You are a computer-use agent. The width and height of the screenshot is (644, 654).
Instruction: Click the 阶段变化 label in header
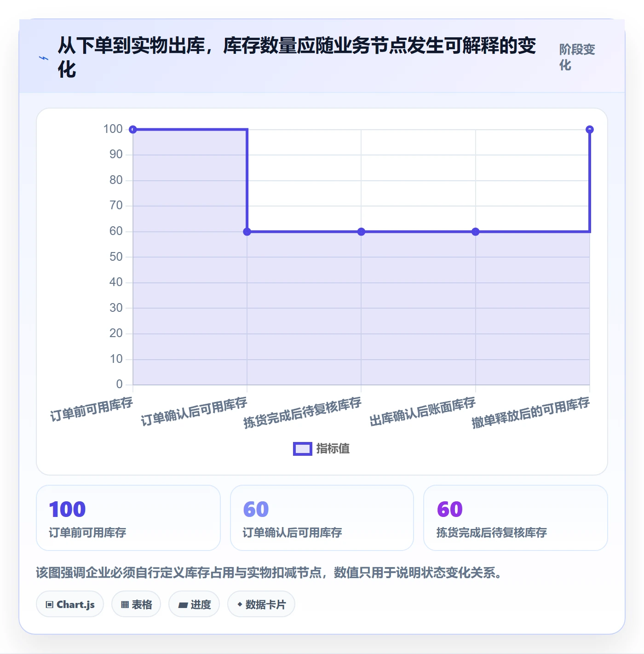pos(577,57)
